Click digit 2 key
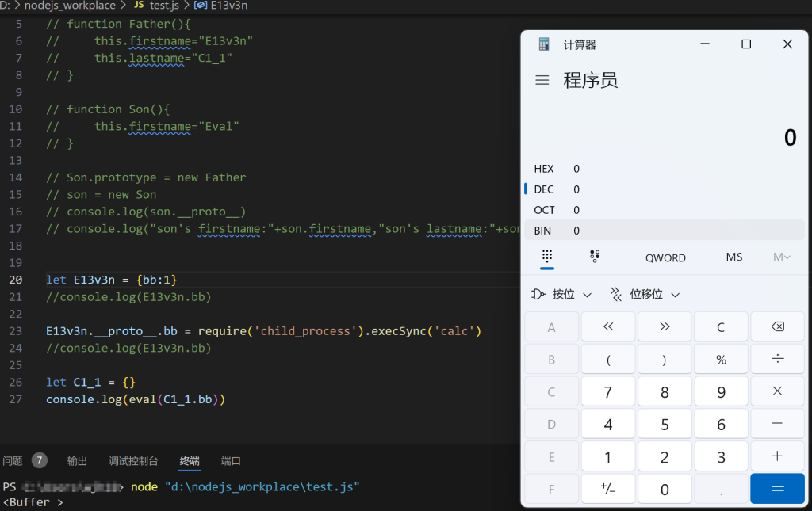The height and width of the screenshot is (511, 812). [665, 456]
